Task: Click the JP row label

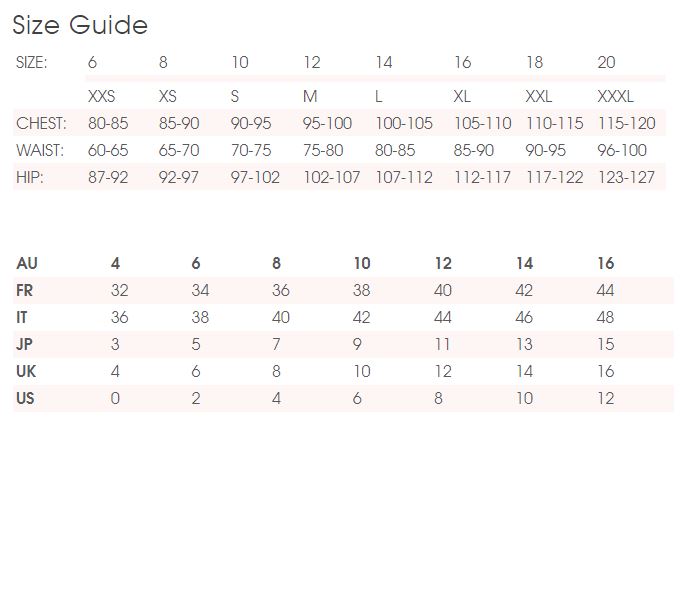Action: coord(25,345)
